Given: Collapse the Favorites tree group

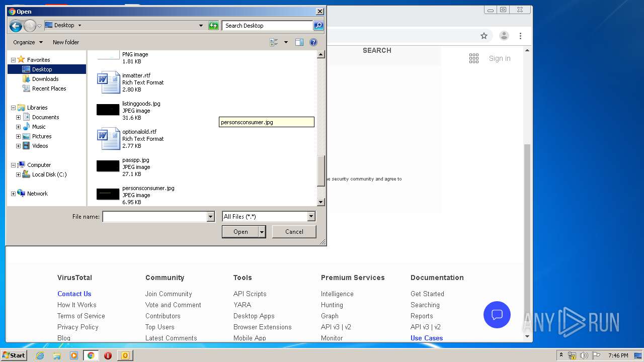Looking at the screenshot, I should (13, 60).
